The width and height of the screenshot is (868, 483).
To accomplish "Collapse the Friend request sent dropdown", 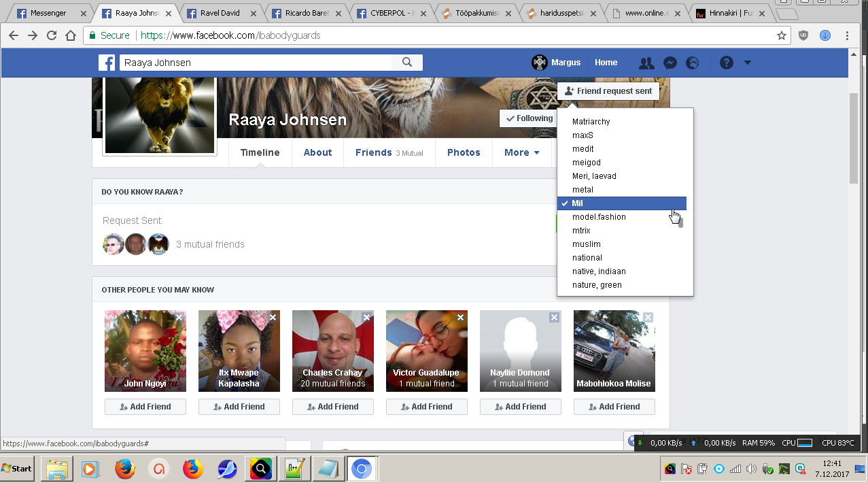I will click(608, 91).
